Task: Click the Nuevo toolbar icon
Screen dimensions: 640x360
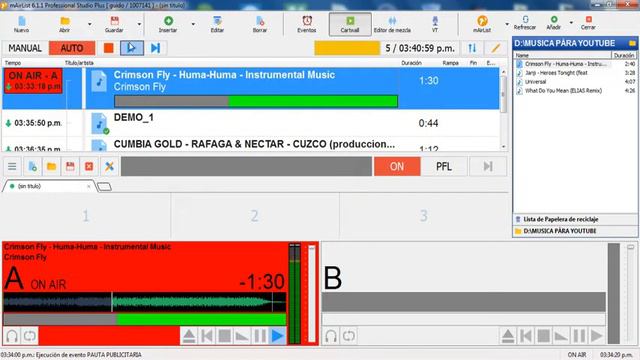Action: point(22,24)
